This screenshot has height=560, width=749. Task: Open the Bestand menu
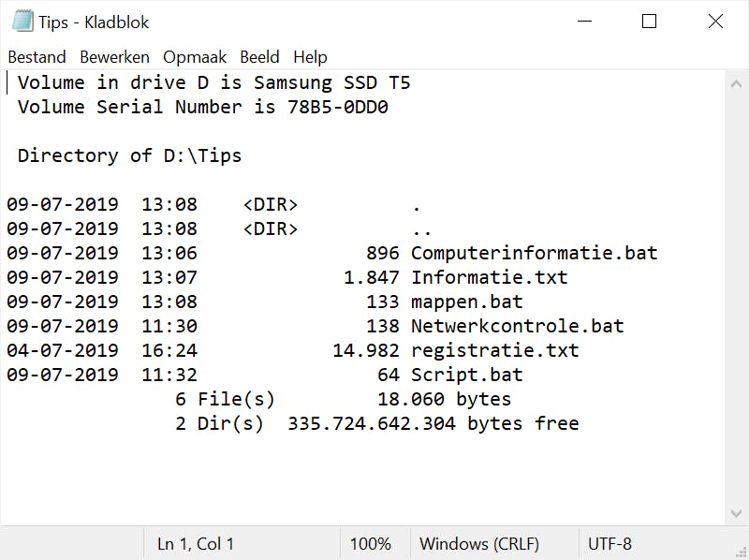pyautogui.click(x=37, y=57)
